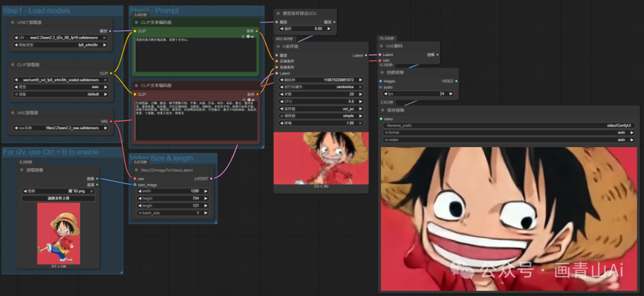
Task: Increase length with its right arrow
Action: tap(206, 206)
